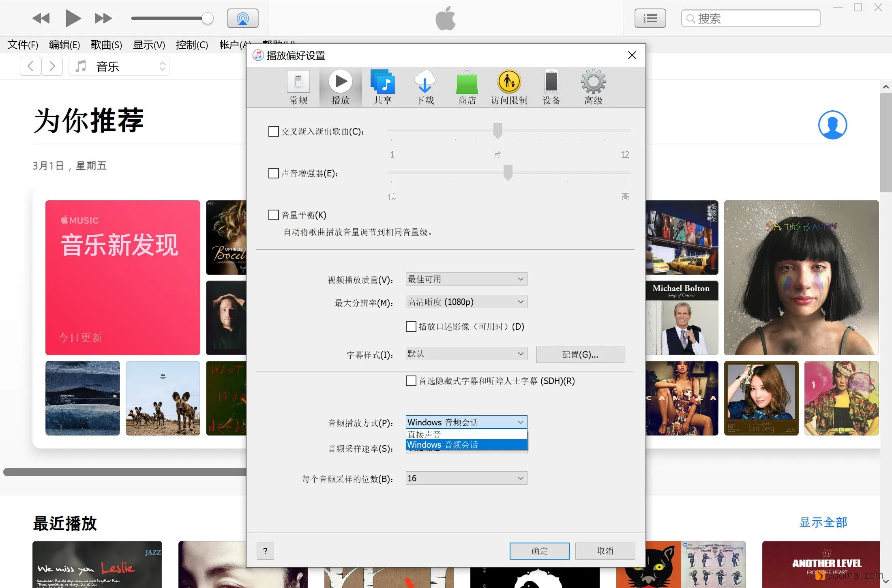Open the 显示(V) menu
Image resolution: width=892 pixels, height=588 pixels.
click(x=149, y=45)
